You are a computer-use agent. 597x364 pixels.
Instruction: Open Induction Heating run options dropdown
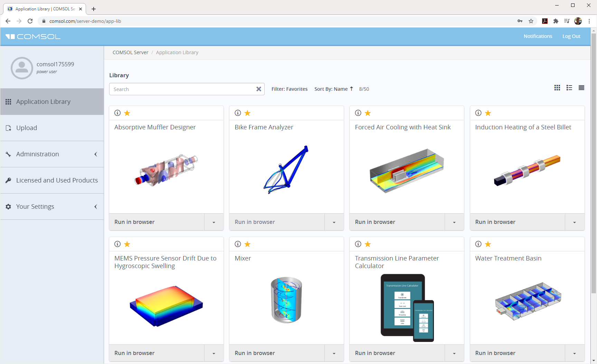[575, 222]
